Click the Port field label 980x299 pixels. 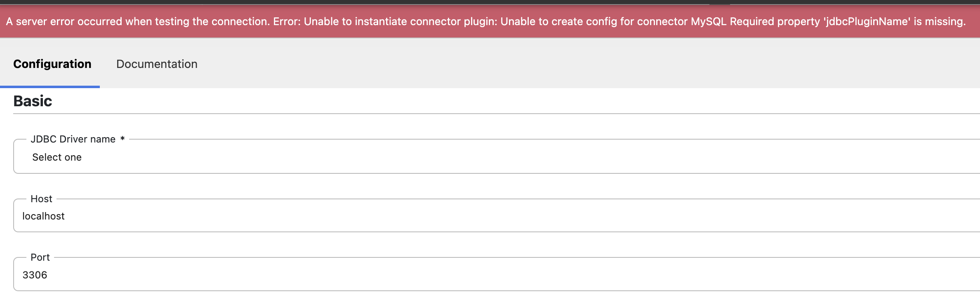[x=40, y=257]
